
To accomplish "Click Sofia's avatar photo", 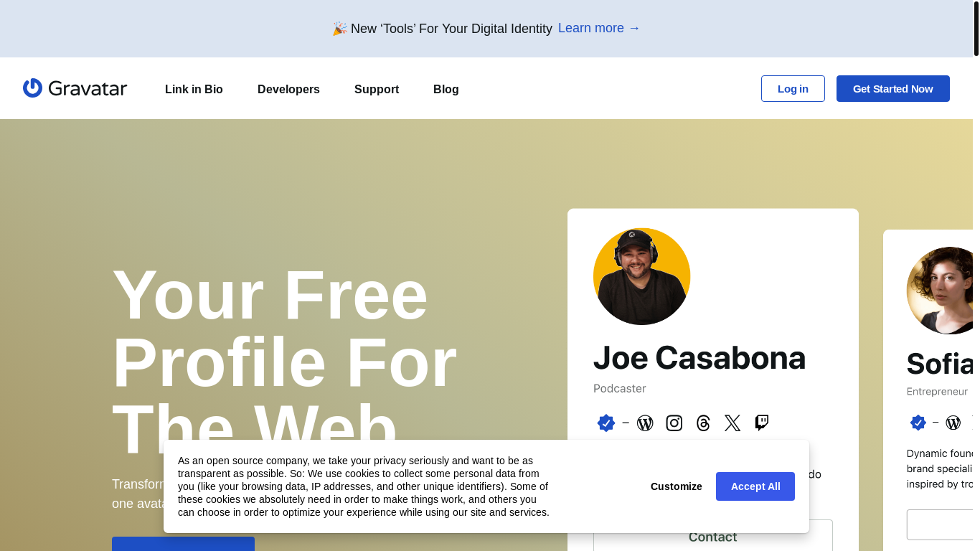I will pyautogui.click(x=940, y=291).
